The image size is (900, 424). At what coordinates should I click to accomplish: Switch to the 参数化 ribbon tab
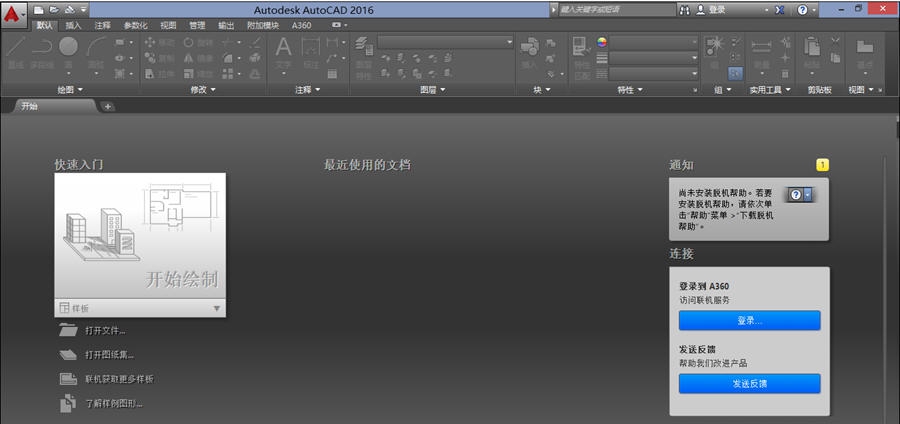pyautogui.click(x=135, y=25)
